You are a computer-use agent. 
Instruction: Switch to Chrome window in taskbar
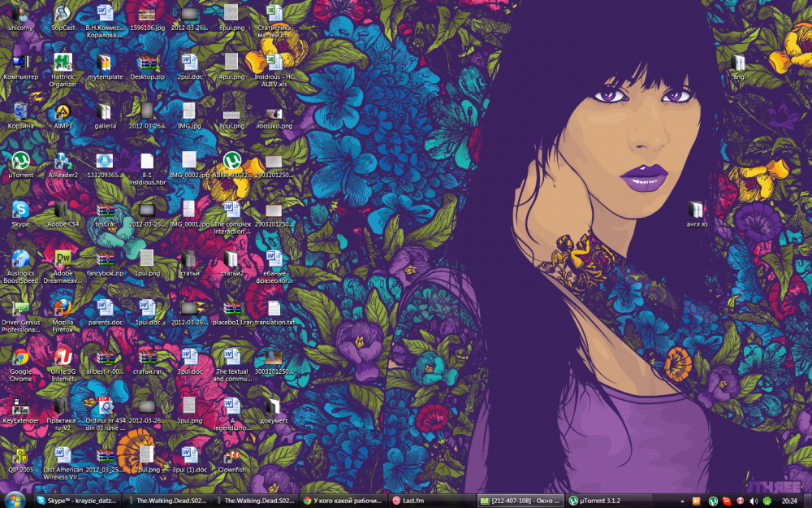click(343, 501)
